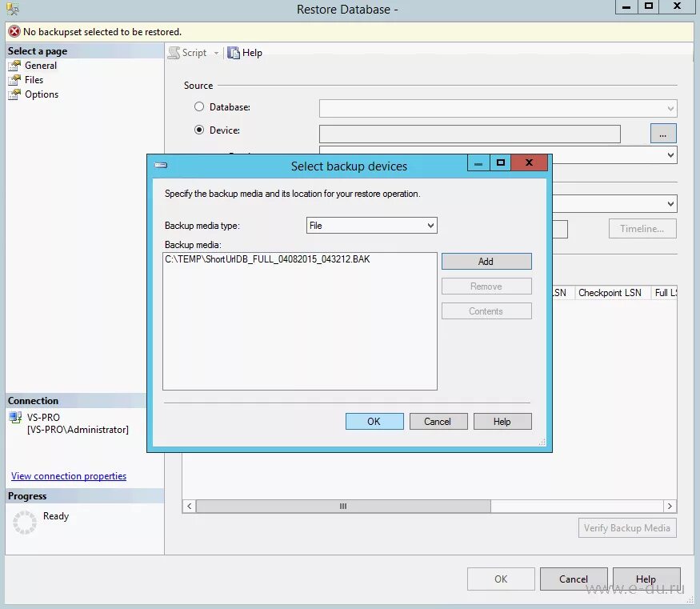The height and width of the screenshot is (609, 700).
Task: Click Help in Select backup devices dialog
Action: [502, 422]
